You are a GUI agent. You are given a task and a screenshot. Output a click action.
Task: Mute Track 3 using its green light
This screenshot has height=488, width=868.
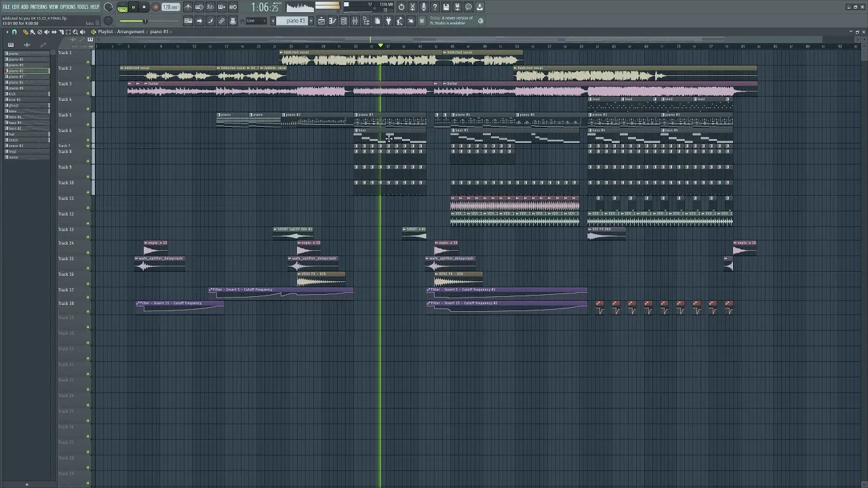[x=88, y=93]
